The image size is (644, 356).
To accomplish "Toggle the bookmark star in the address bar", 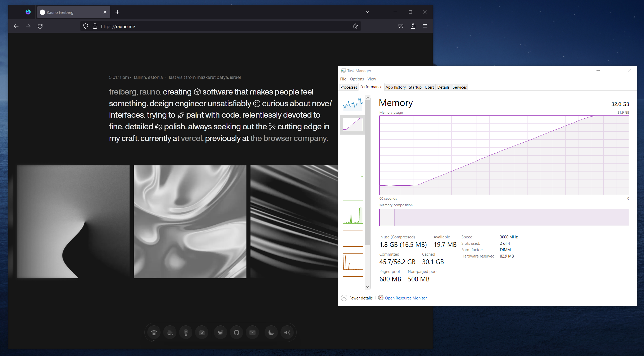I will click(x=355, y=26).
